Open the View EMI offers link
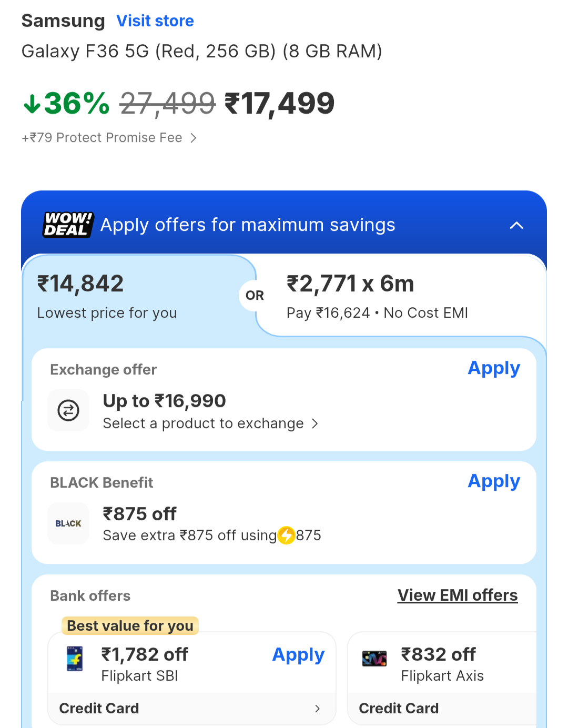This screenshot has height=728, width=568. pos(458,595)
